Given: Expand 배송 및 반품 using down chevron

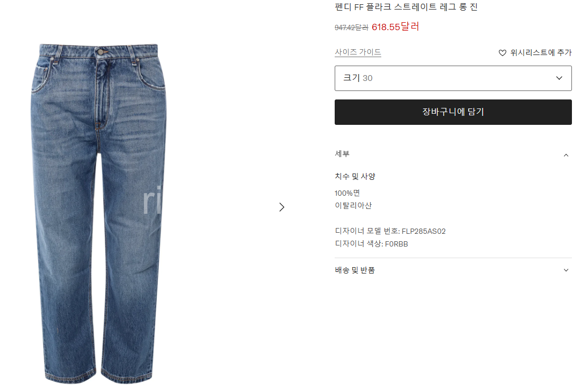Looking at the screenshot, I should pos(566,270).
